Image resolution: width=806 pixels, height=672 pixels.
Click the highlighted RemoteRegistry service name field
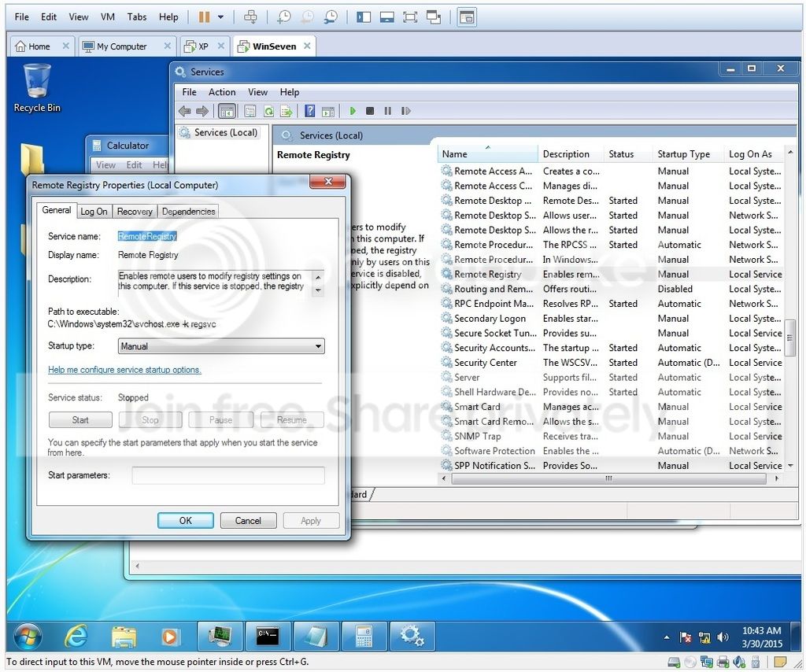click(x=147, y=236)
